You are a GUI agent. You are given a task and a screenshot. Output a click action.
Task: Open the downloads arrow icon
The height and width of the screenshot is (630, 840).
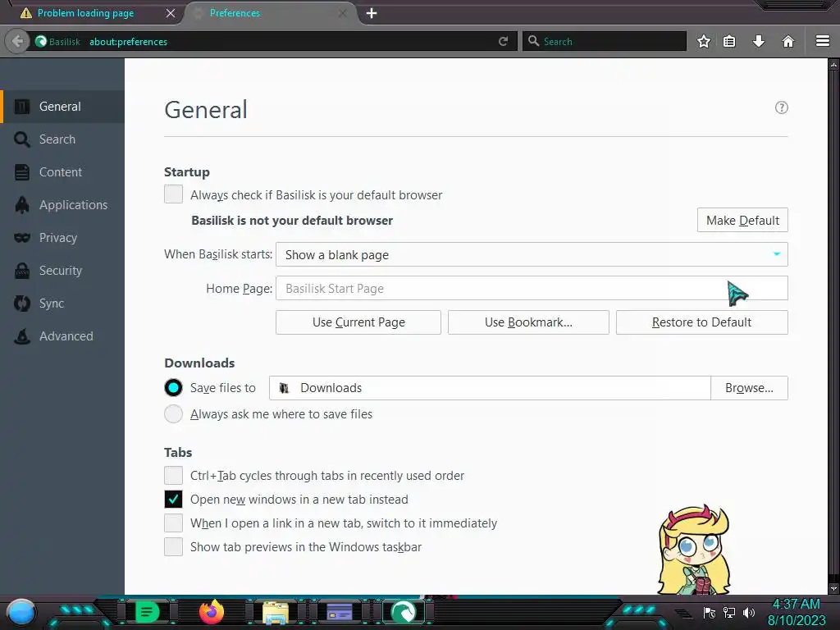pos(759,41)
